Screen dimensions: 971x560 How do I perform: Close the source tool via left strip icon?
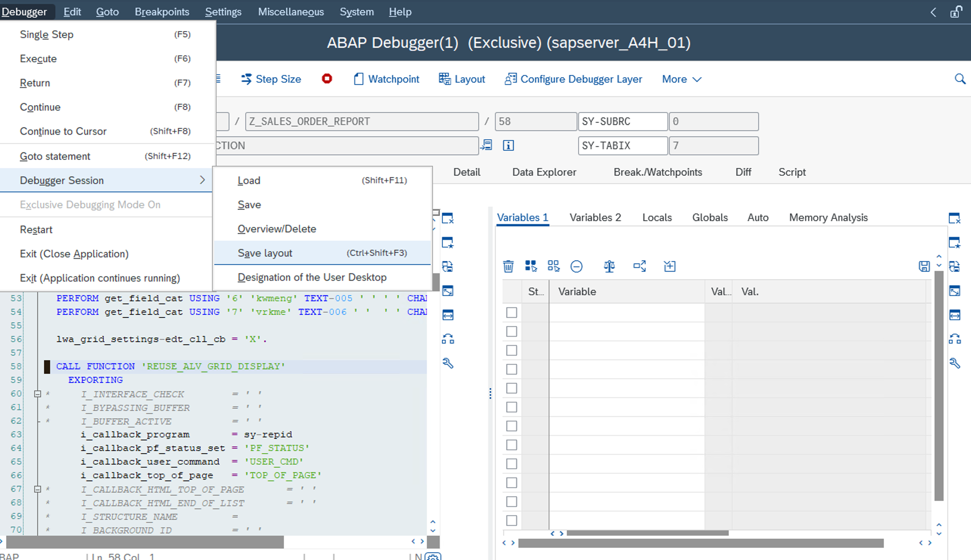point(448,218)
